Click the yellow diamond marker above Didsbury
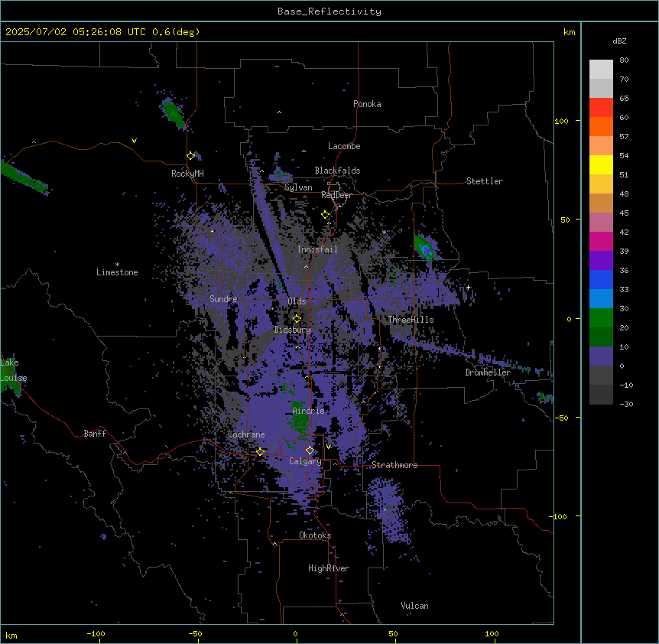 click(297, 319)
